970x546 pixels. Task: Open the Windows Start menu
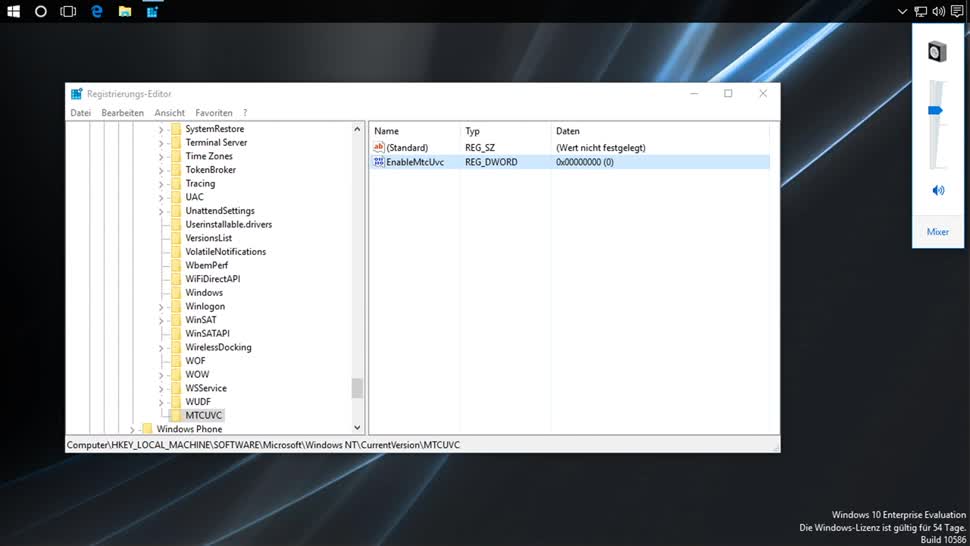coord(14,11)
